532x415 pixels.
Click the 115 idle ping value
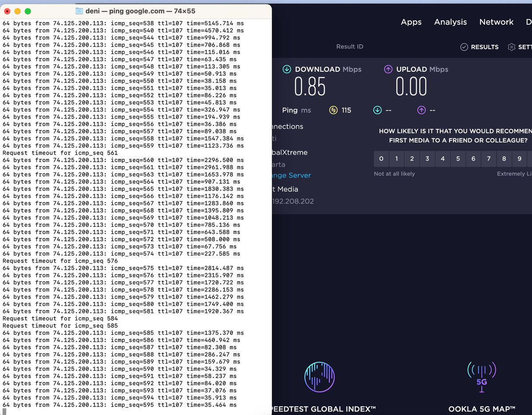click(346, 110)
